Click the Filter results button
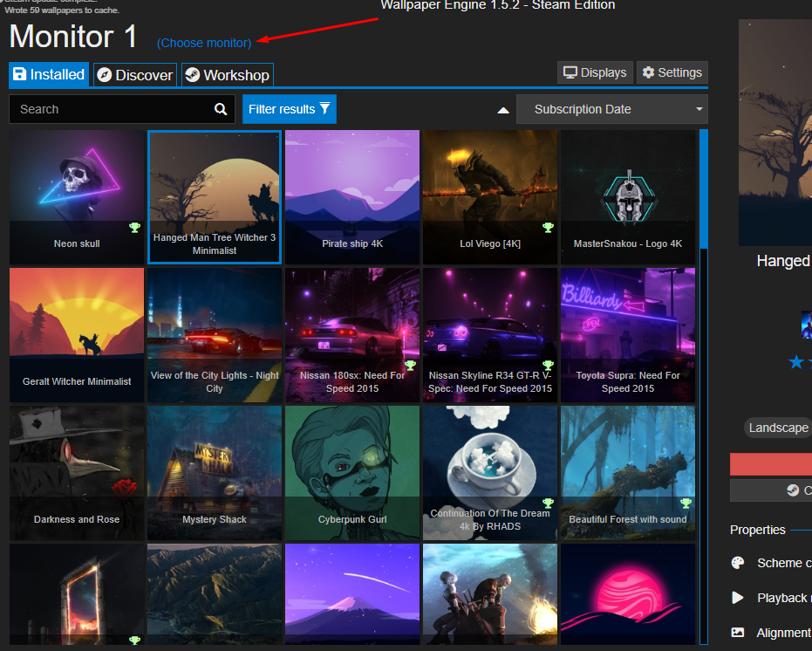This screenshot has width=812, height=651. click(x=290, y=109)
